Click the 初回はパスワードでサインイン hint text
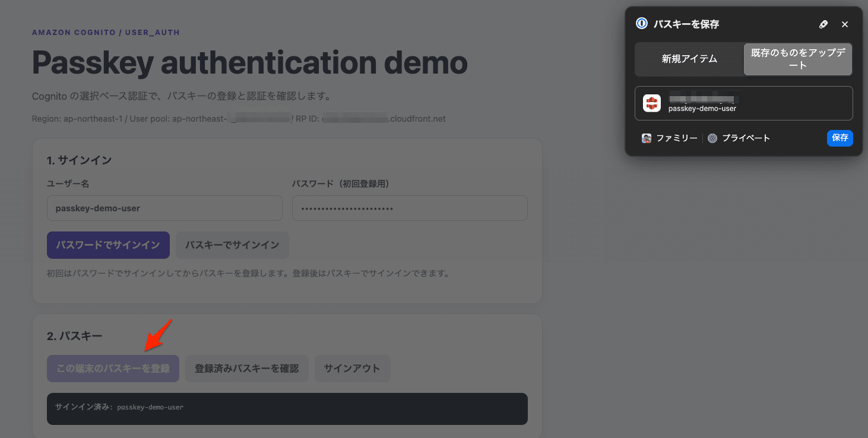868x438 pixels. (248, 274)
